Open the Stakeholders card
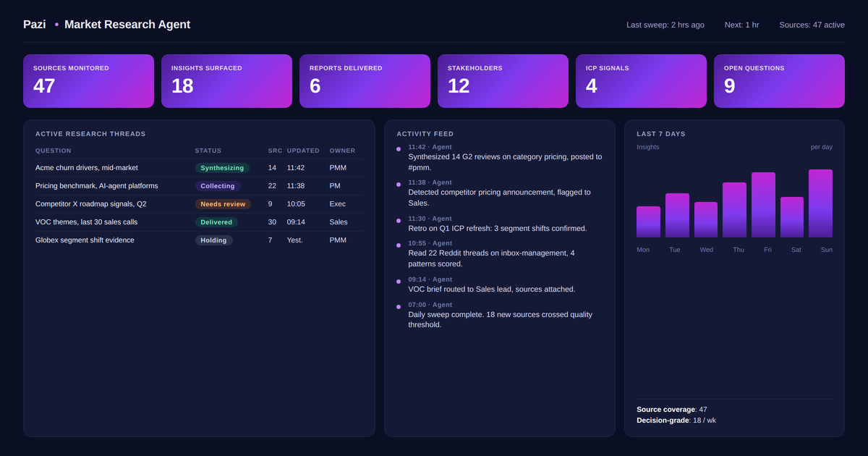The width and height of the screenshot is (868, 456). 503,81
